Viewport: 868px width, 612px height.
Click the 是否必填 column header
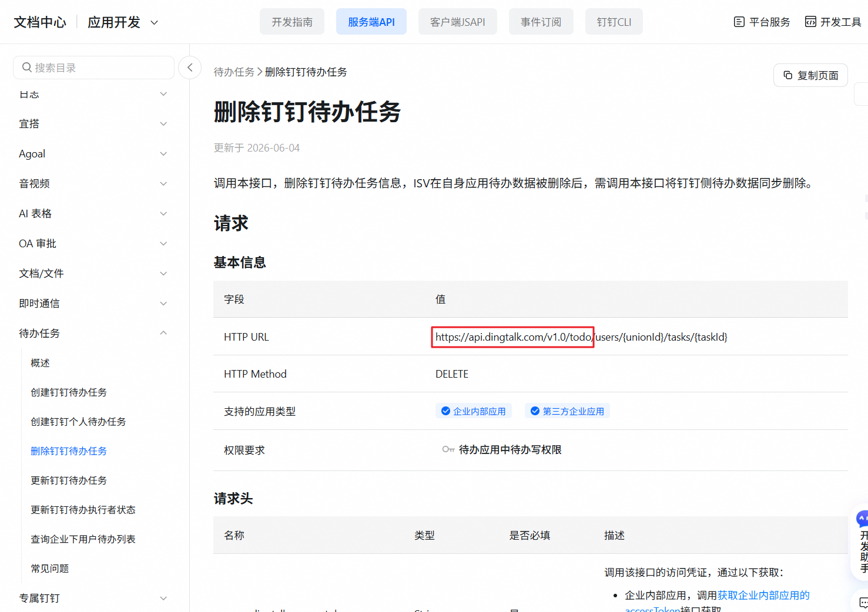[x=530, y=536]
